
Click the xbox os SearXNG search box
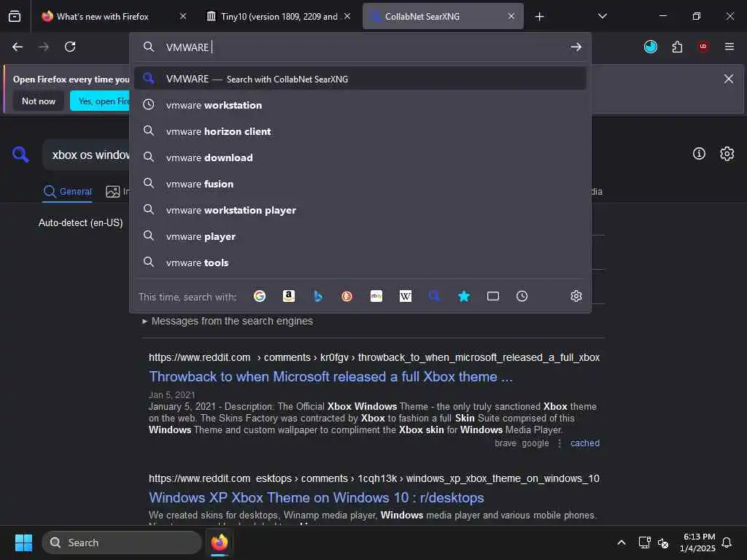tap(88, 155)
